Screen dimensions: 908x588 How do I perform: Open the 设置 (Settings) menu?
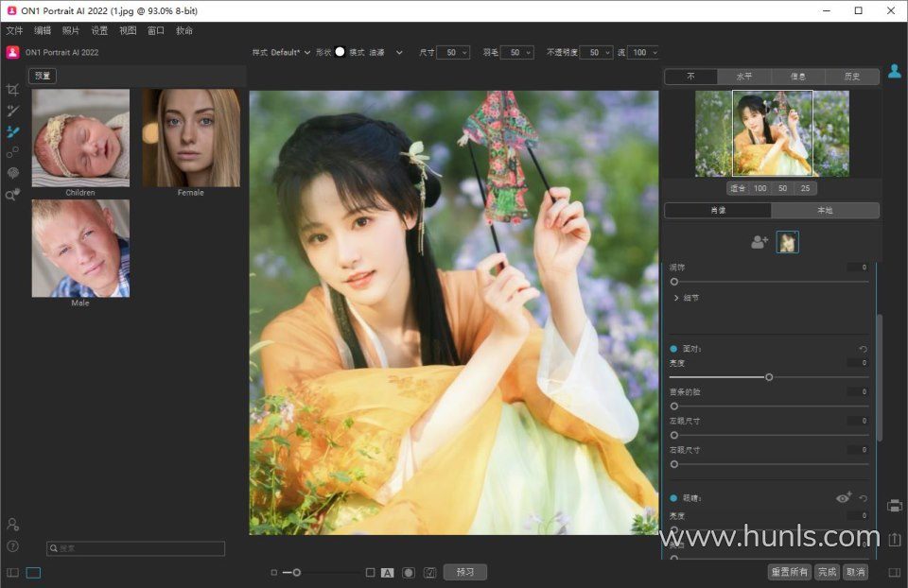tap(99, 30)
